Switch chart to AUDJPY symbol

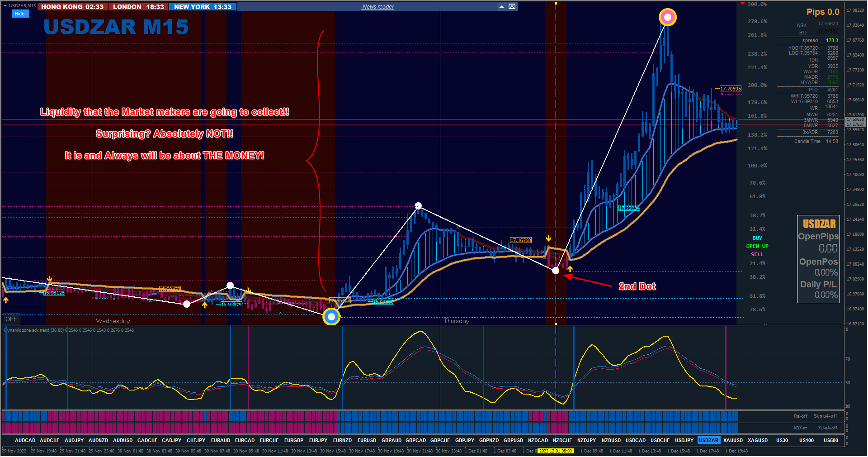(x=74, y=440)
